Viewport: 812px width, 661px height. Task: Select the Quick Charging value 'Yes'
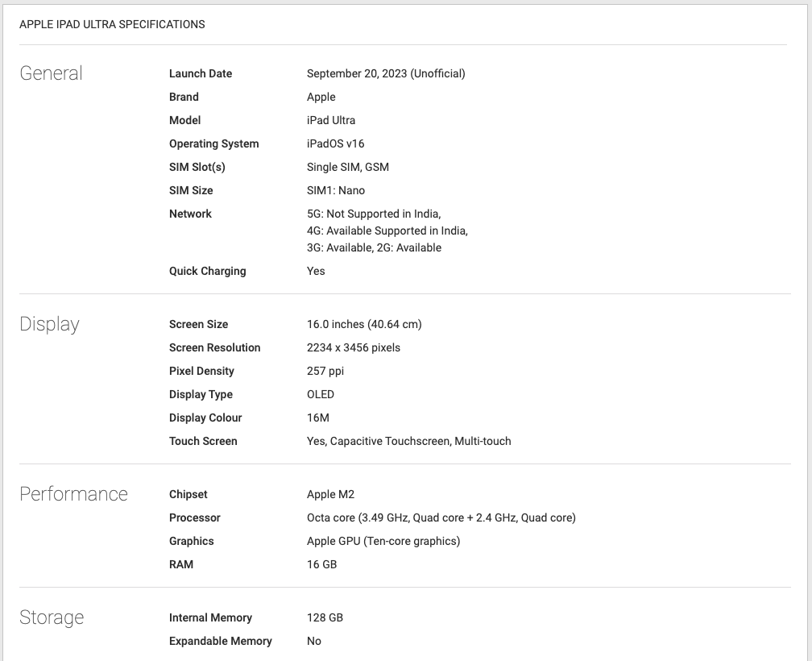(316, 271)
